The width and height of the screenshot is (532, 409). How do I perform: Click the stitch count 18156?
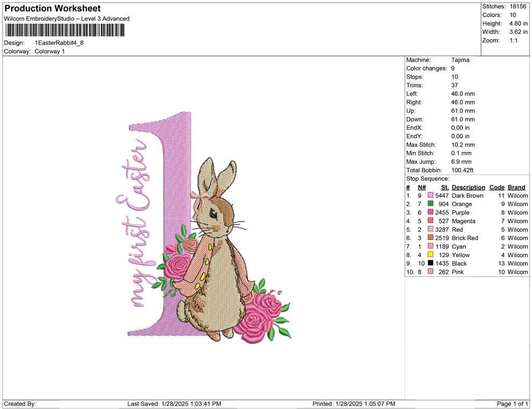517,6
